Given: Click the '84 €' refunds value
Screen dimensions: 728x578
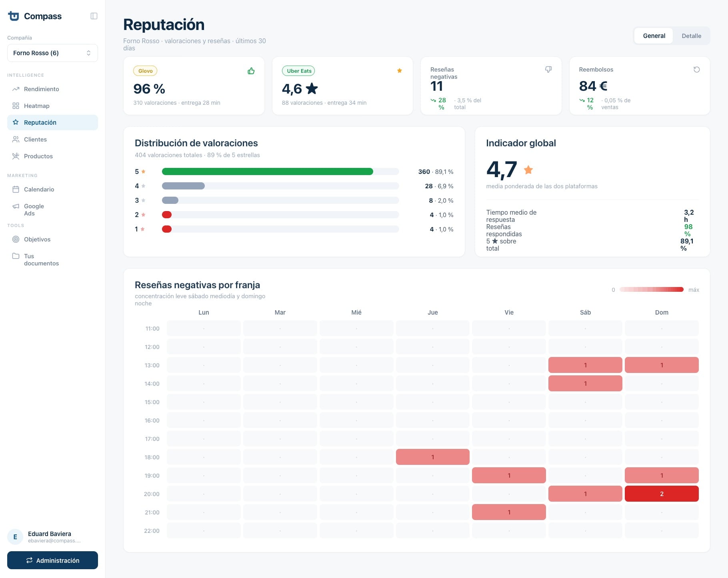Looking at the screenshot, I should click(593, 86).
